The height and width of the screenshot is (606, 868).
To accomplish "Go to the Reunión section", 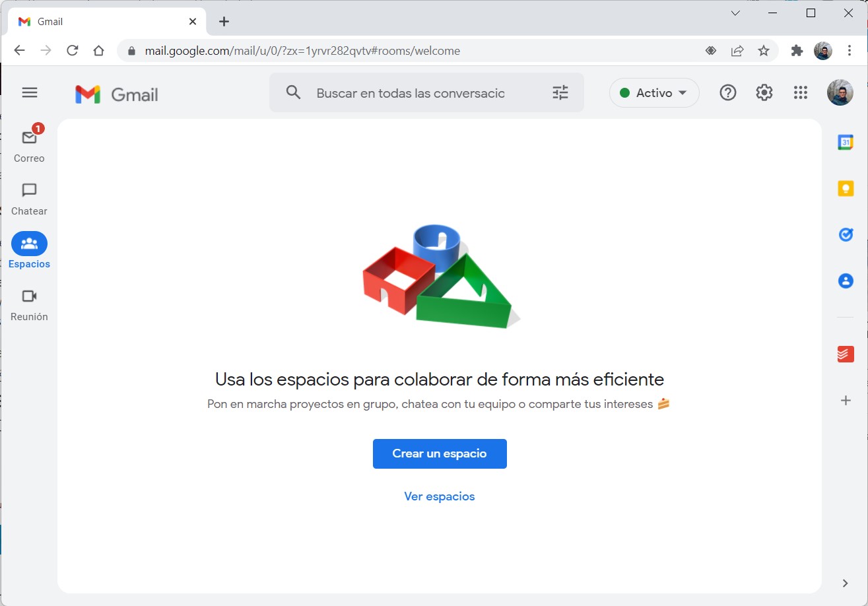I will (29, 304).
